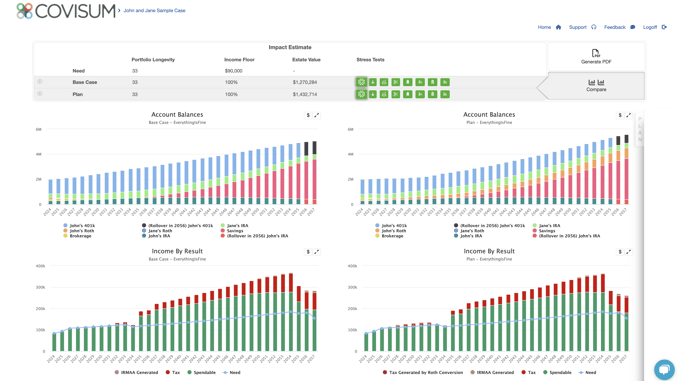678x381 pixels.
Task: Open the chat widget bubble
Action: click(x=664, y=370)
